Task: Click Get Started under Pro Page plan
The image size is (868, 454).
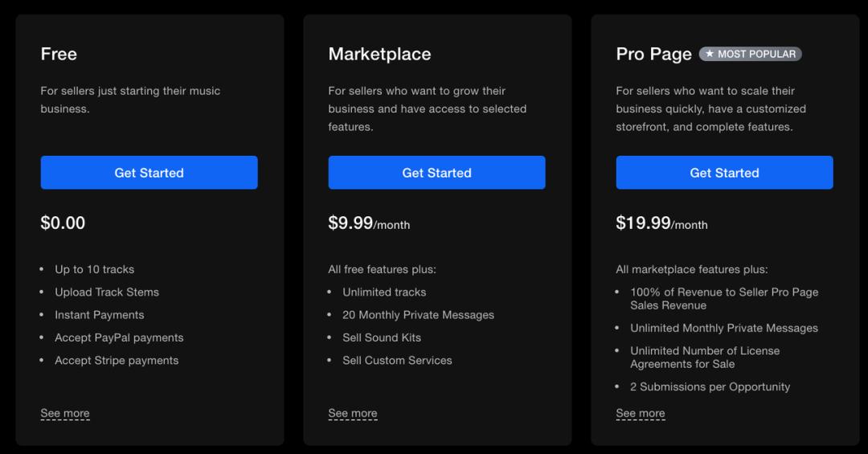Action: click(724, 173)
